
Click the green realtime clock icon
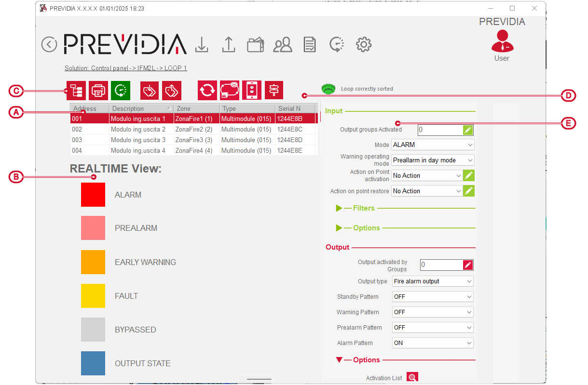click(121, 90)
